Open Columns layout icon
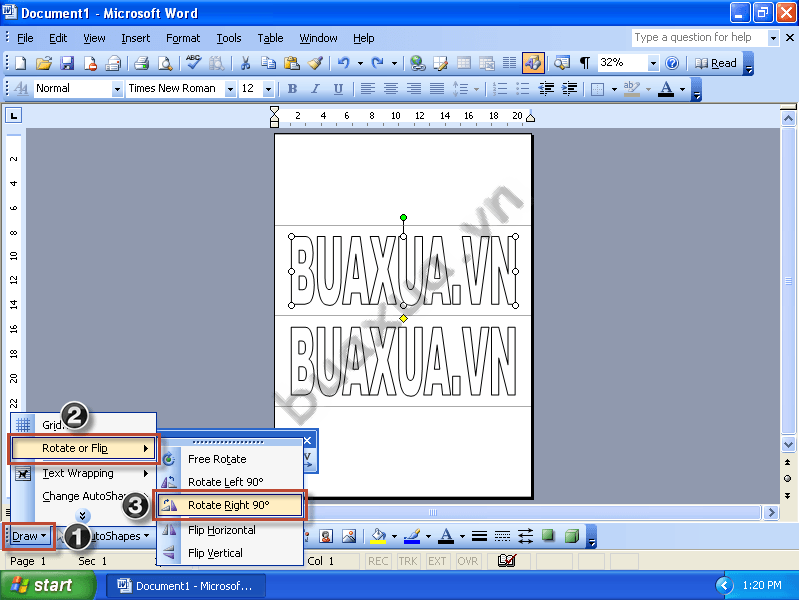 click(x=510, y=63)
